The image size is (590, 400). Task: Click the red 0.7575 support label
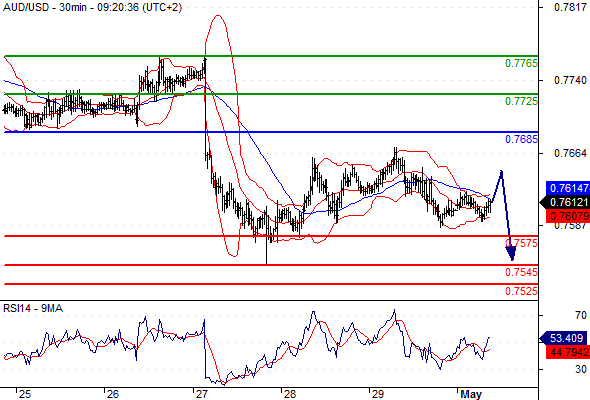(521, 243)
